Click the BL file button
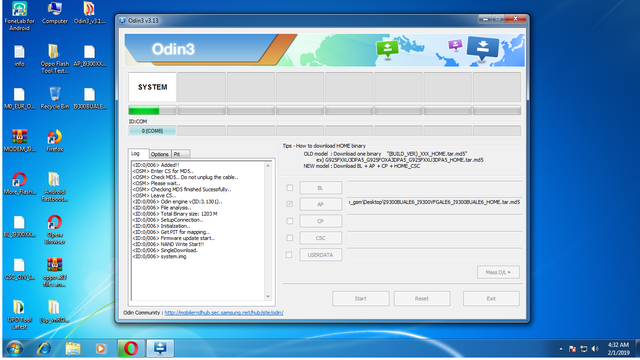The width and height of the screenshot is (640, 360). tap(320, 188)
